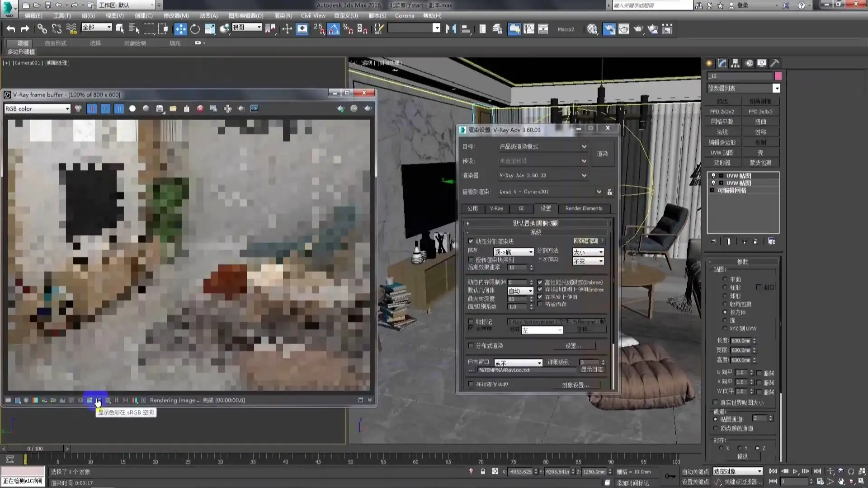Toggle sRGB color space display
Image resolution: width=868 pixels, height=488 pixels.
pos(99,400)
